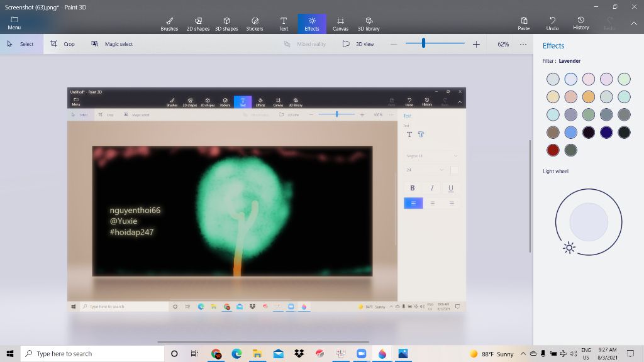Open the 3D shapes tool
The height and width of the screenshot is (362, 644).
(x=226, y=24)
